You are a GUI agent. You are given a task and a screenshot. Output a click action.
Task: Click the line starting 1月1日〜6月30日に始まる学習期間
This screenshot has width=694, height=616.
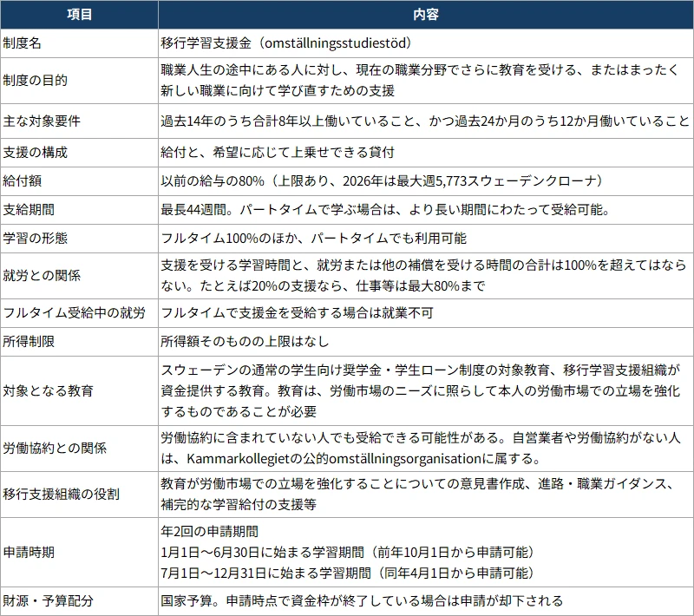point(348,553)
